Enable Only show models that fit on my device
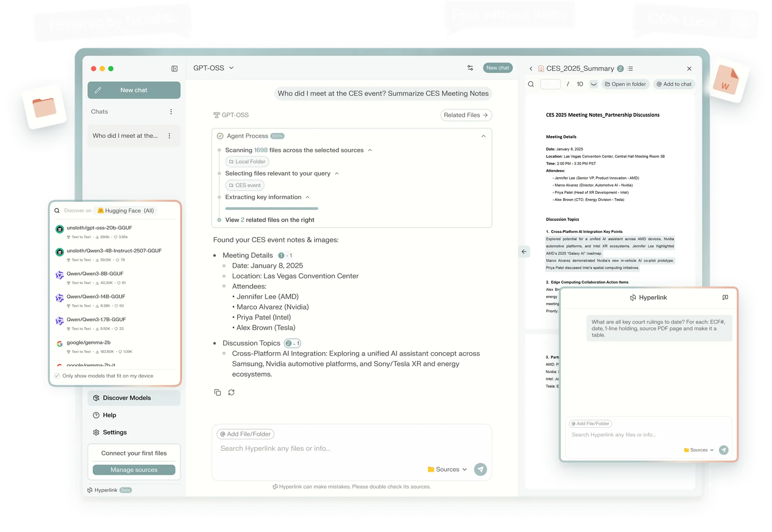The width and height of the screenshot is (772, 532). click(x=57, y=376)
